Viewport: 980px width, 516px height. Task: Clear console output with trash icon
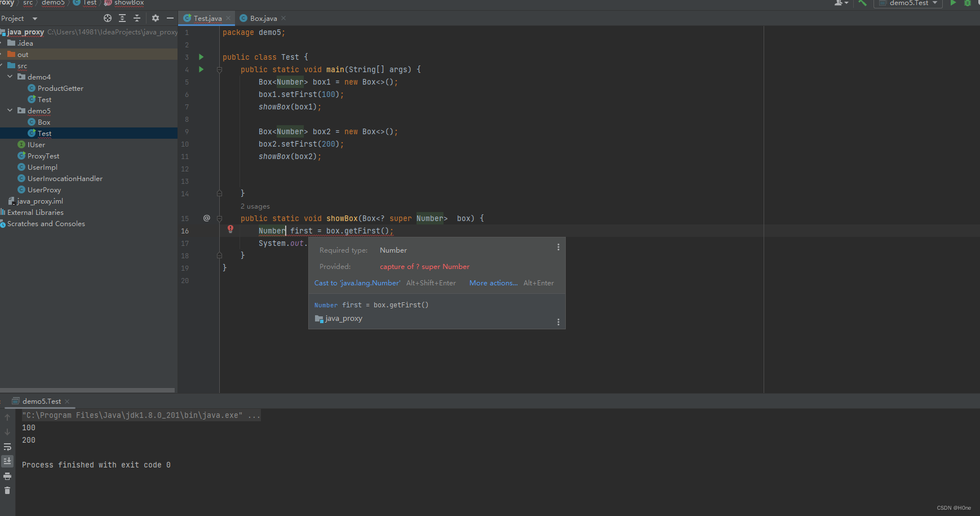tap(7, 491)
